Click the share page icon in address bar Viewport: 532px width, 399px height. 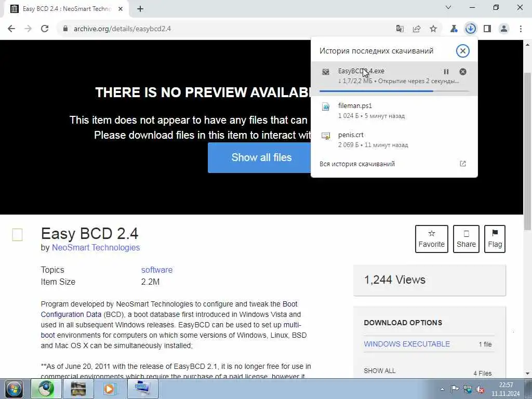click(x=417, y=29)
